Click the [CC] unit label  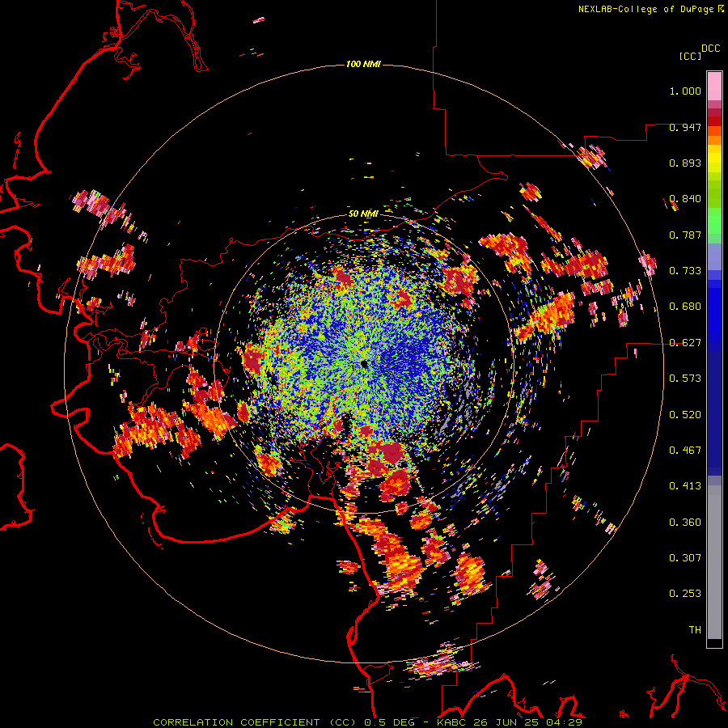690,56
